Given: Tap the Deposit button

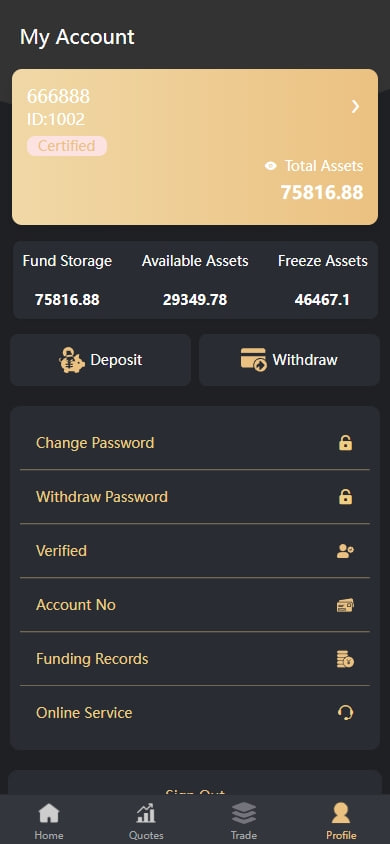Looking at the screenshot, I should pyautogui.click(x=101, y=360).
